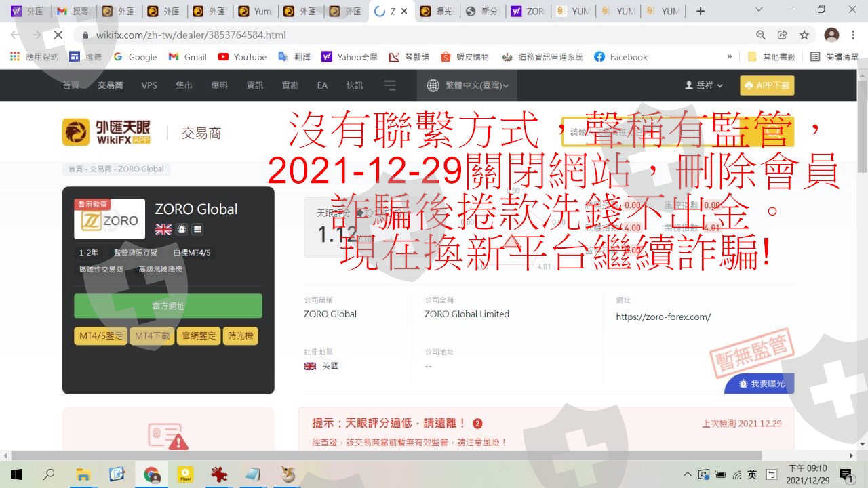
Task: Open the hamburger menu in the nav bar
Action: coord(390,85)
